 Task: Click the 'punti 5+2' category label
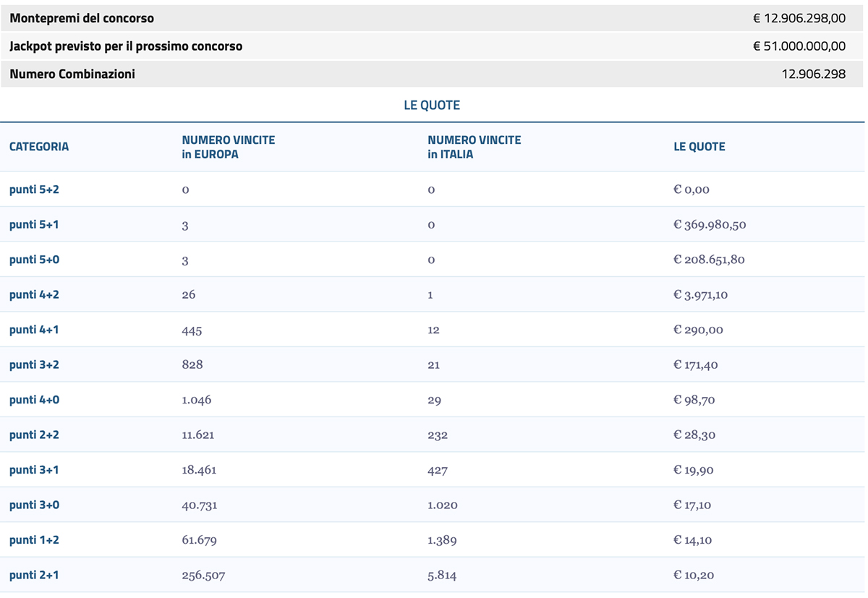pos(34,189)
